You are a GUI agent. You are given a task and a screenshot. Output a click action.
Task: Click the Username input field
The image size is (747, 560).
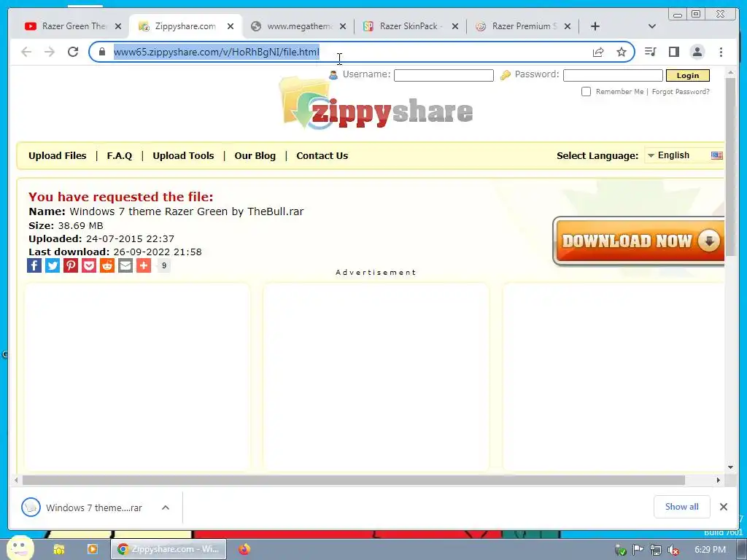[x=444, y=75]
